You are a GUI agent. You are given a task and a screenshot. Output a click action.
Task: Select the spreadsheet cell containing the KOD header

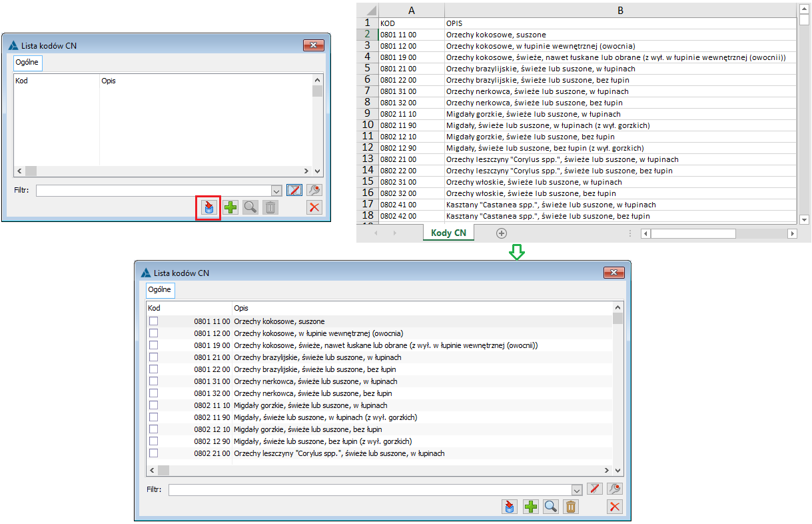tap(411, 23)
